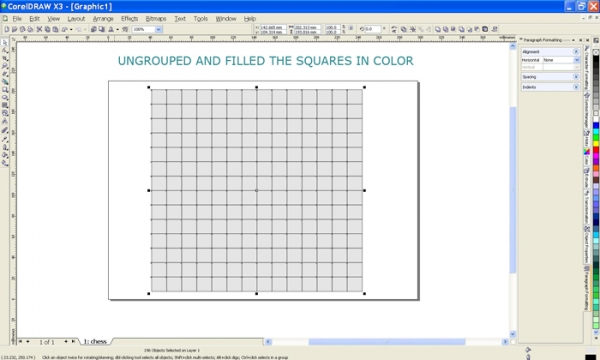Collapse the Alignment section
The height and width of the screenshot is (360, 600).
(576, 52)
